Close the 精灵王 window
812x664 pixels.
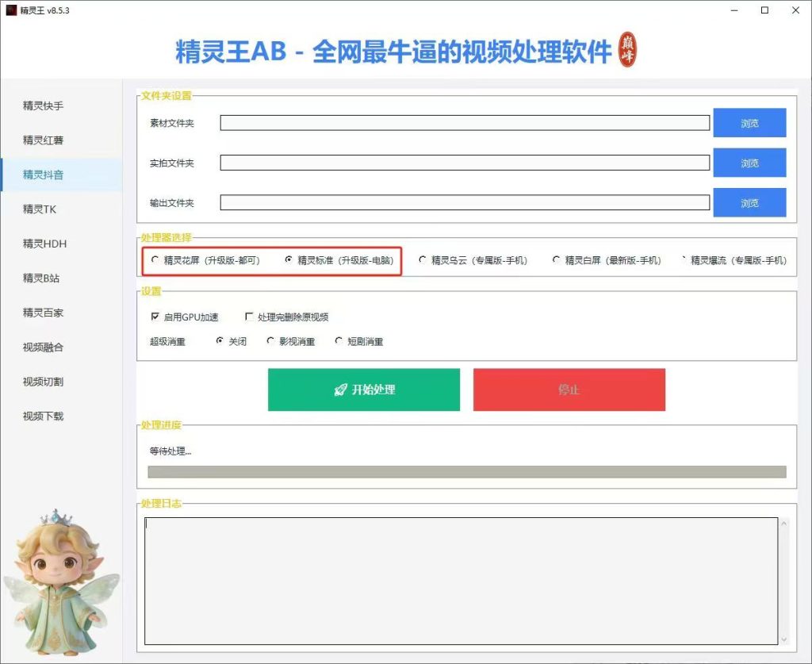(796, 10)
